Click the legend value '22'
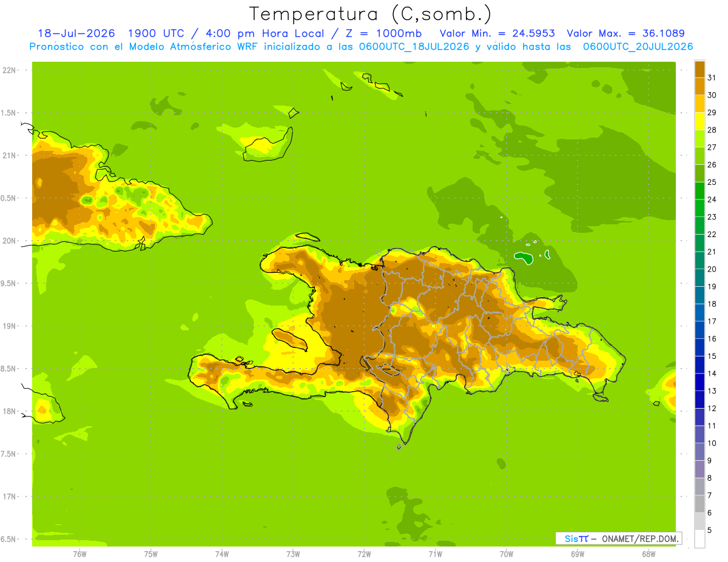The image size is (728, 562). coord(712,234)
